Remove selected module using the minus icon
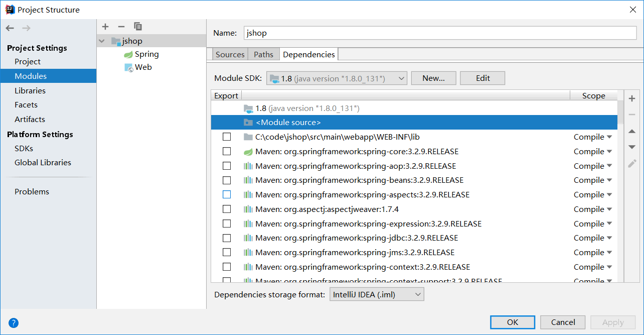This screenshot has height=335, width=644. click(121, 27)
